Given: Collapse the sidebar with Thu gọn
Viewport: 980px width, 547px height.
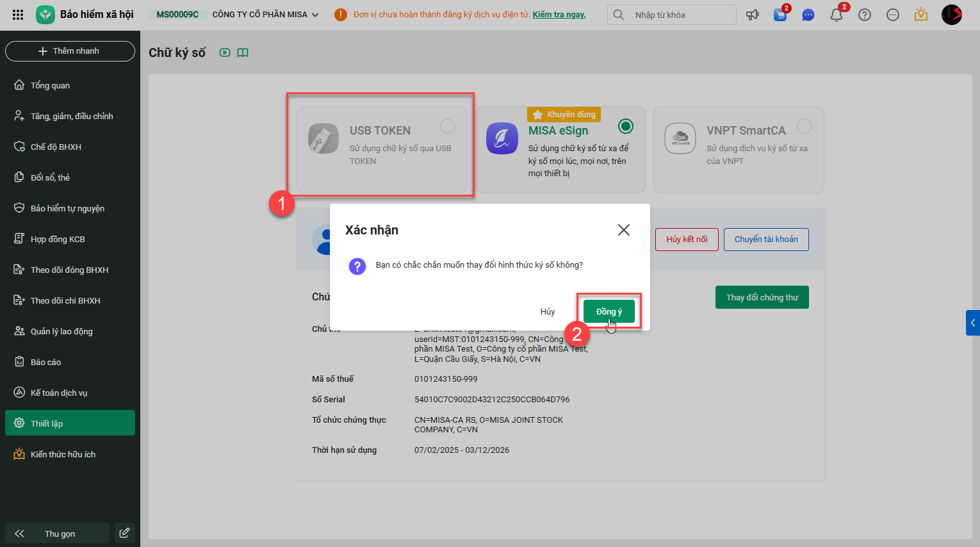Looking at the screenshot, I should point(57,534).
